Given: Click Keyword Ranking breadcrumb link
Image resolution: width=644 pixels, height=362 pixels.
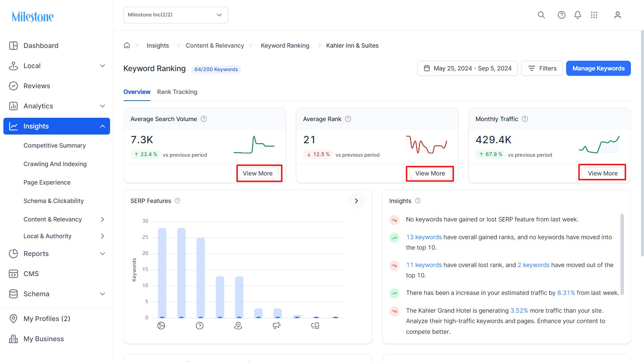Looking at the screenshot, I should tap(285, 46).
